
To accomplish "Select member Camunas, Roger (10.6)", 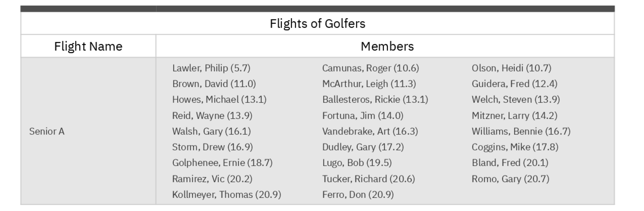I will [371, 68].
